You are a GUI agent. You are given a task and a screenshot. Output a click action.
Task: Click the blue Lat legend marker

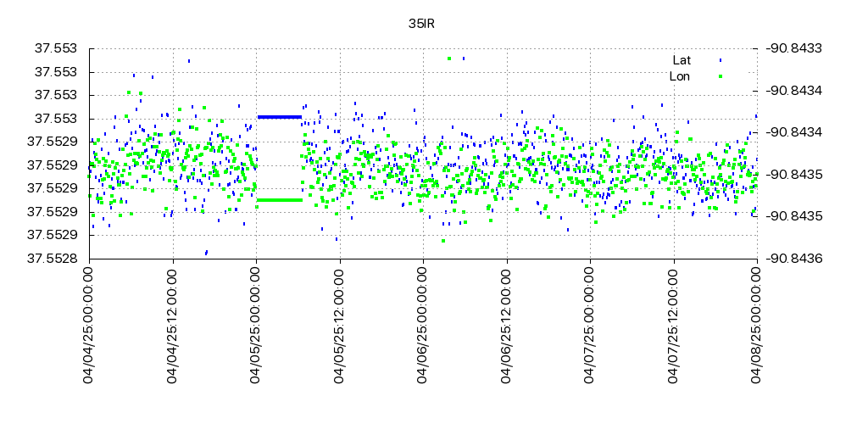(x=721, y=60)
